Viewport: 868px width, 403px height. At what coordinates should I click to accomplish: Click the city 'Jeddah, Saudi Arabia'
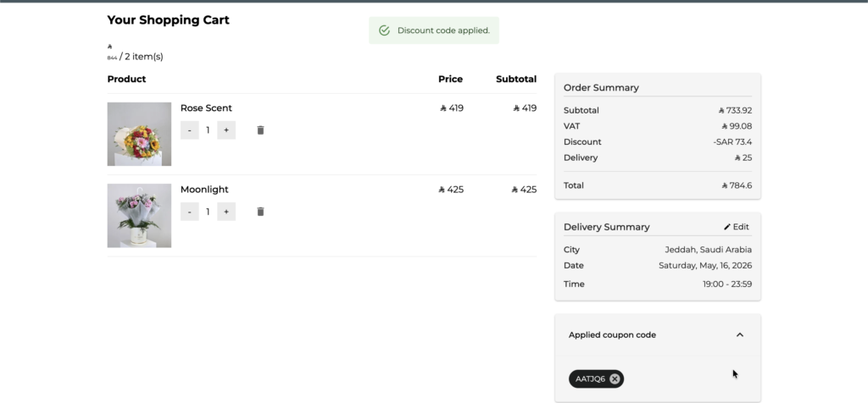tap(709, 249)
